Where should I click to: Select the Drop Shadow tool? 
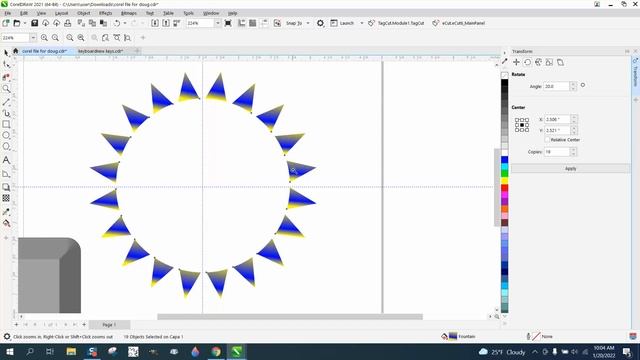pyautogui.click(x=6, y=187)
